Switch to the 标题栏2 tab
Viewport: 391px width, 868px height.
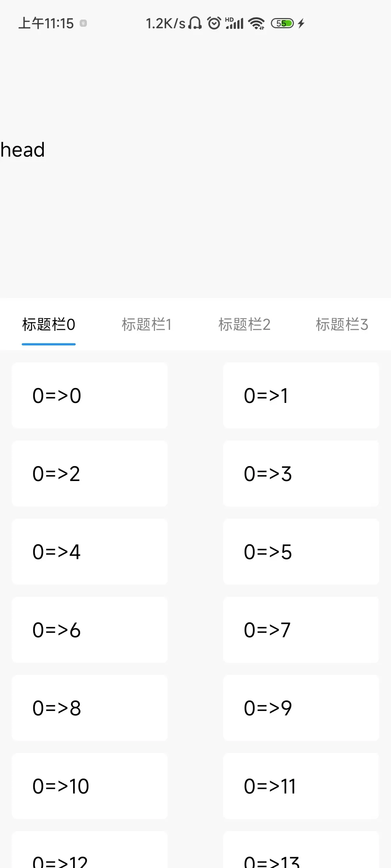tap(244, 324)
